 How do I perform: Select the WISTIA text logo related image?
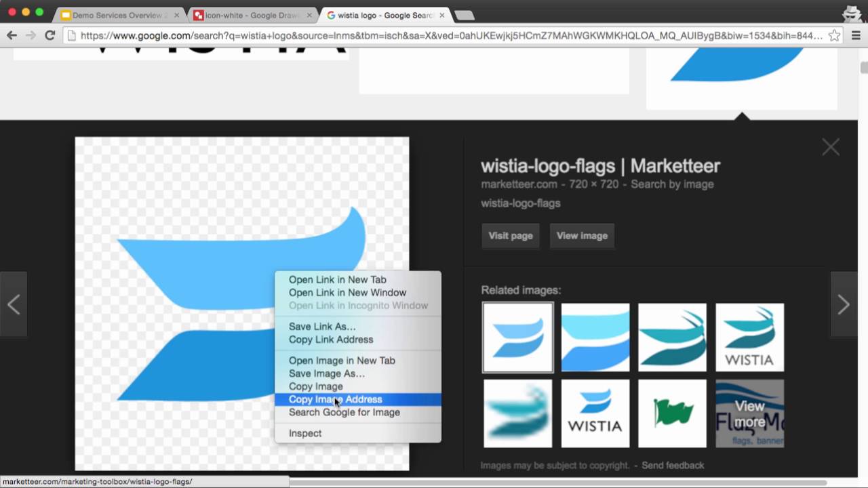pos(595,413)
